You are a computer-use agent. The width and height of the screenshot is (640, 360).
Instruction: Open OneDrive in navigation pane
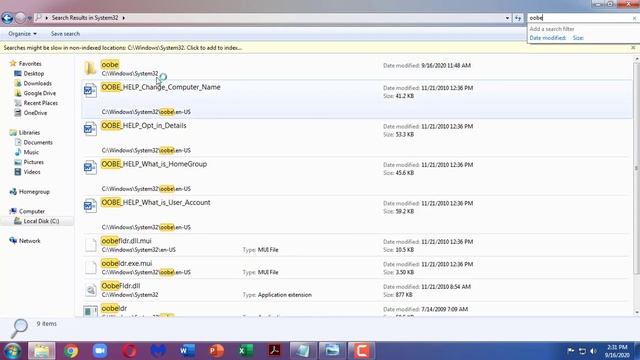tap(35, 113)
